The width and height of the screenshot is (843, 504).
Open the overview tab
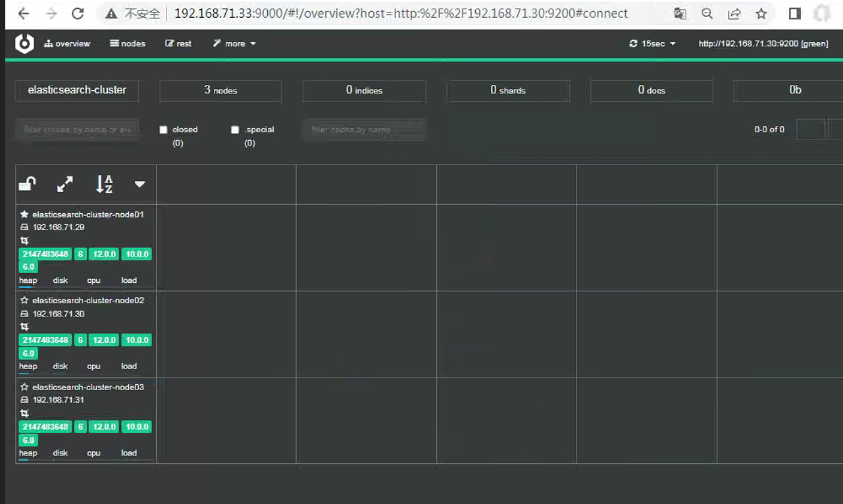[67, 43]
